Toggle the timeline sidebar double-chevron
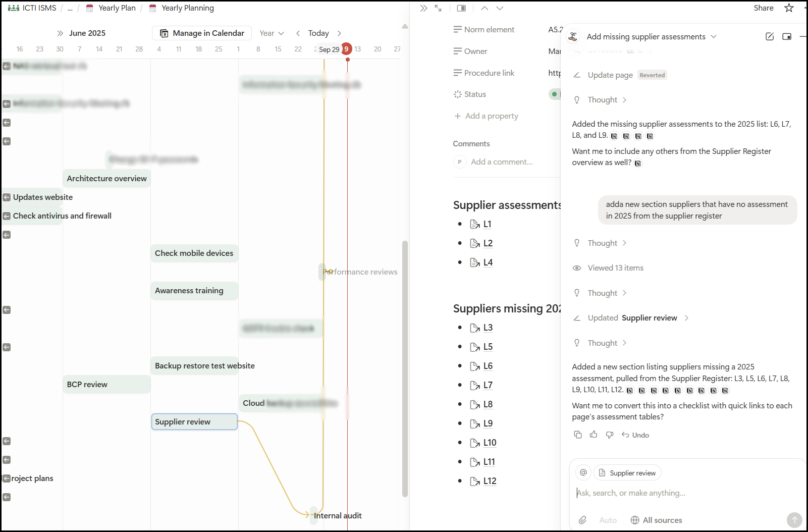The width and height of the screenshot is (808, 532). [60, 33]
